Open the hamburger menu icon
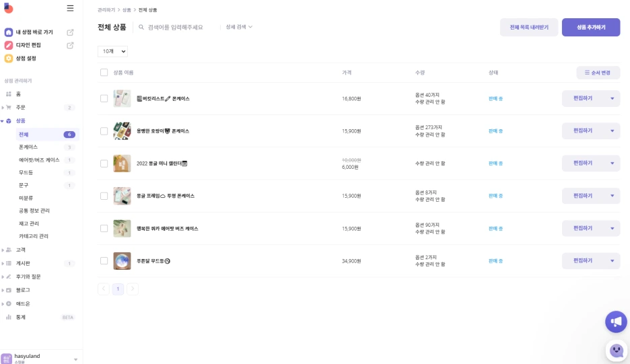 [70, 8]
